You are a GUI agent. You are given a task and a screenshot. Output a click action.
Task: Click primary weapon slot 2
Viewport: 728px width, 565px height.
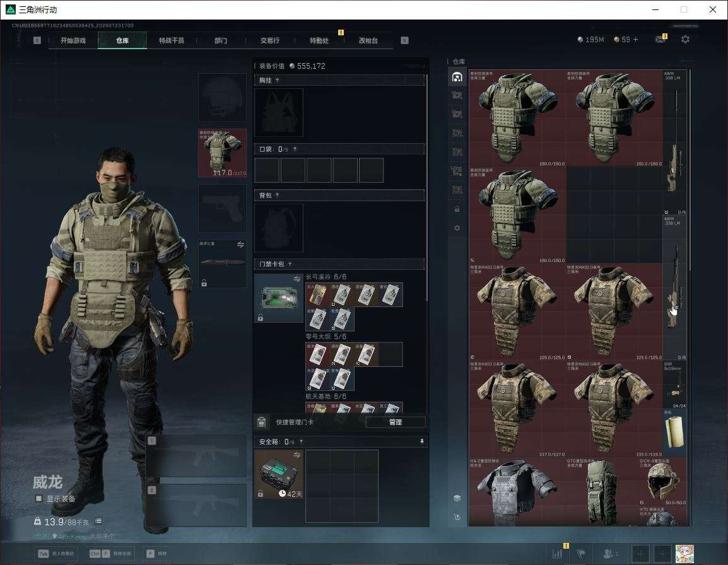point(196,506)
